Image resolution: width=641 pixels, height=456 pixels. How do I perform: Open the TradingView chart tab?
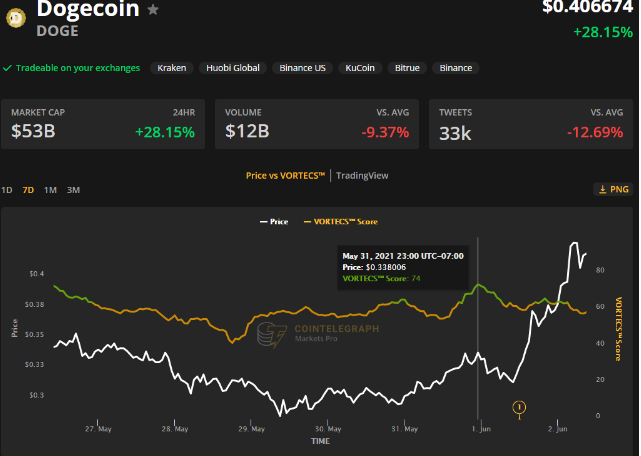click(362, 176)
